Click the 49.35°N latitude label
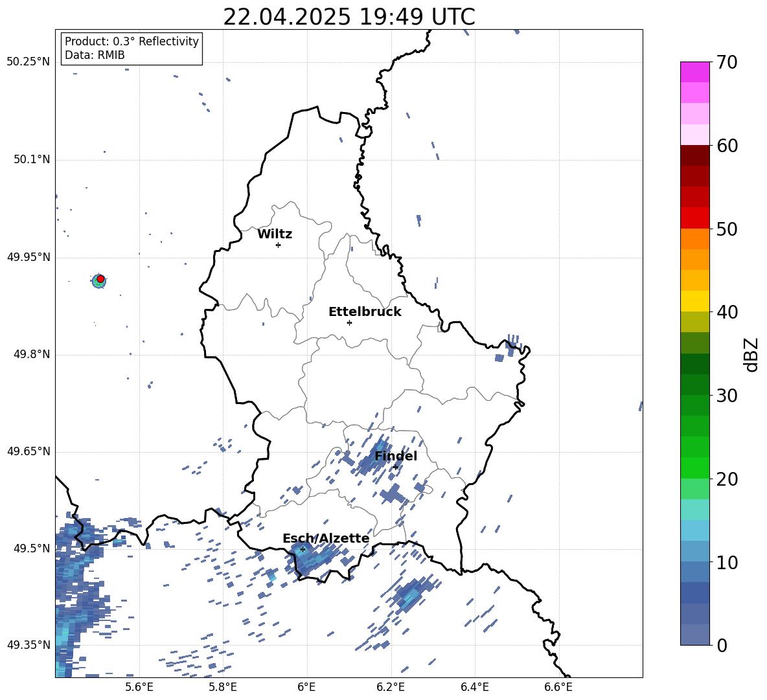This screenshot has width=767, height=700. click(28, 645)
